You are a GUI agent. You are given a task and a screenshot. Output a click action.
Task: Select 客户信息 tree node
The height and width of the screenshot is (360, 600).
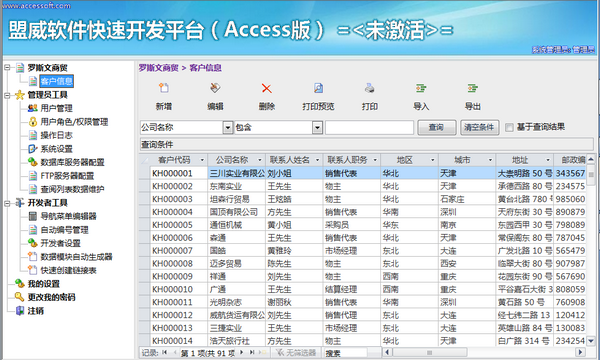click(x=56, y=81)
